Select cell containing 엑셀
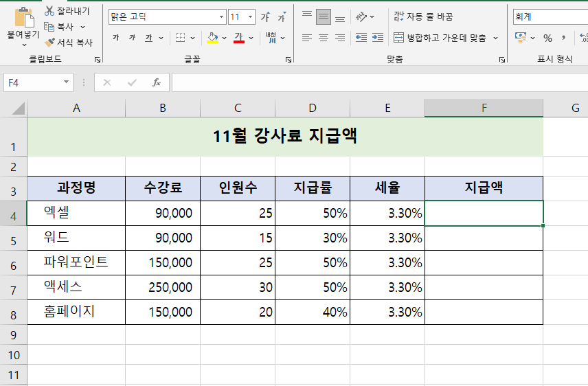588x386 pixels. (x=76, y=213)
